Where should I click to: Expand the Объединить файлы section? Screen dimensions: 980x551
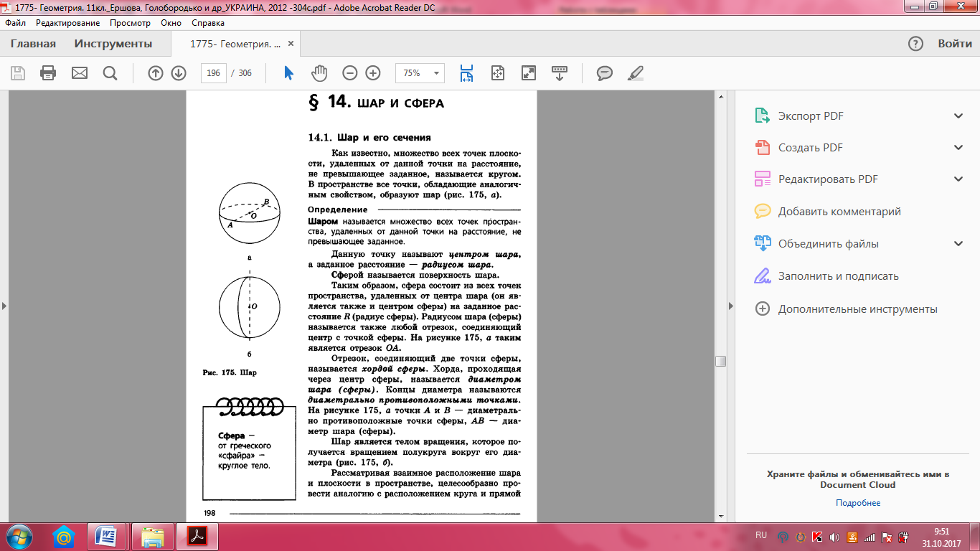(958, 244)
